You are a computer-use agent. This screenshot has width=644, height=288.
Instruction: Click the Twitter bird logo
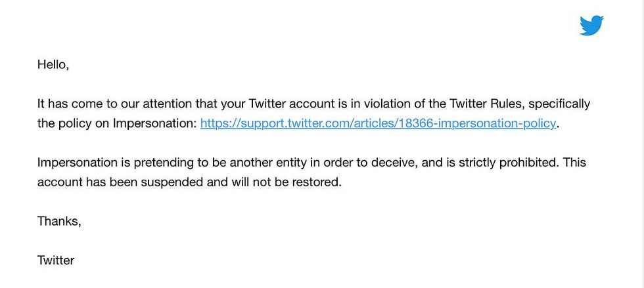click(591, 26)
